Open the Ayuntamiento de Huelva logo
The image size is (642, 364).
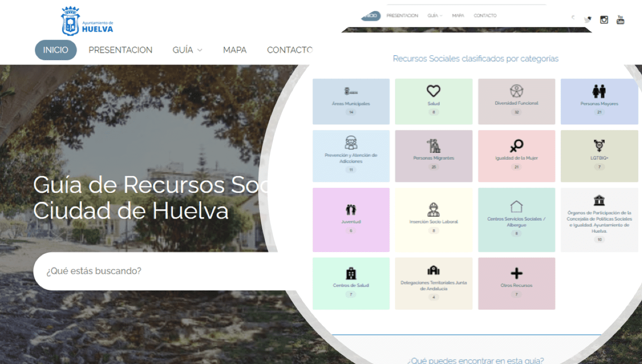click(x=88, y=21)
